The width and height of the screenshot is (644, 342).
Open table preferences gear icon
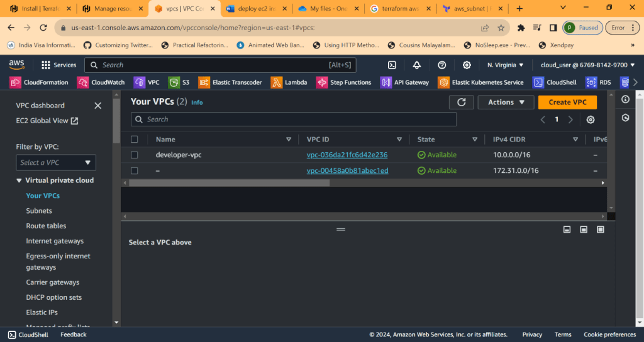point(590,119)
